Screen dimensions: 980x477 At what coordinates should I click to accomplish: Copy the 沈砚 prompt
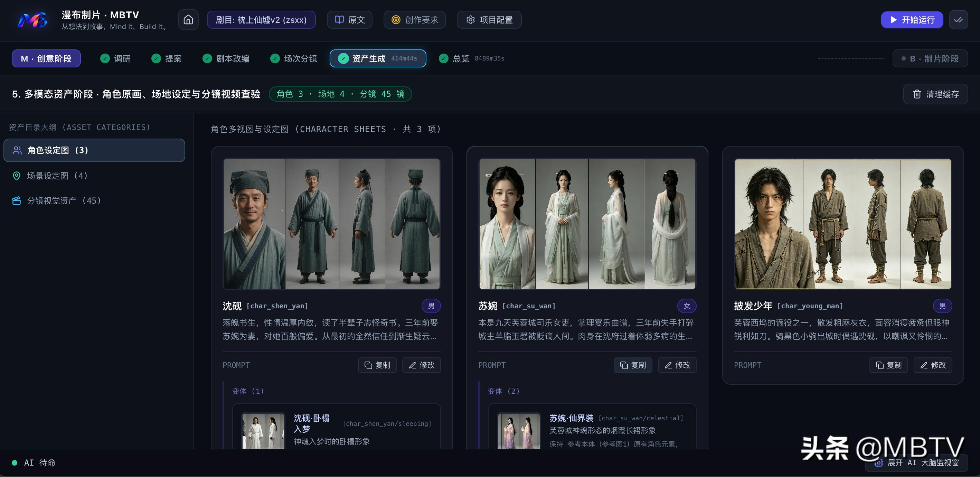[377, 365]
